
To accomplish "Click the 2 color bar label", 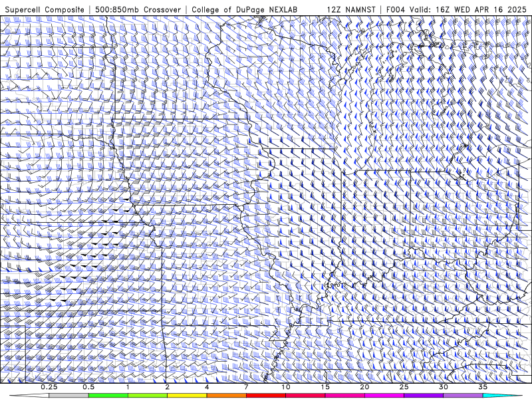I will (168, 387).
